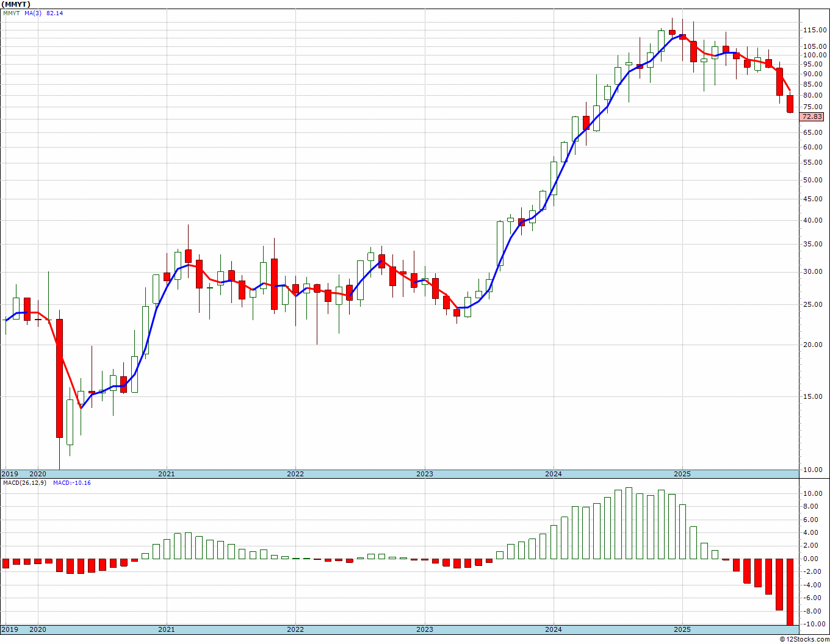
Task: Click 20.00 on the price axis
Action: (813, 345)
